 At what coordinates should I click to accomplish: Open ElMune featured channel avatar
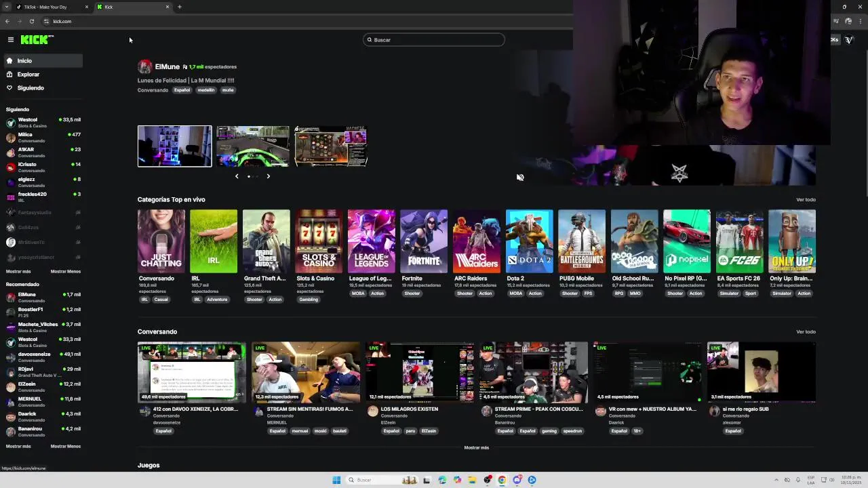(x=144, y=66)
